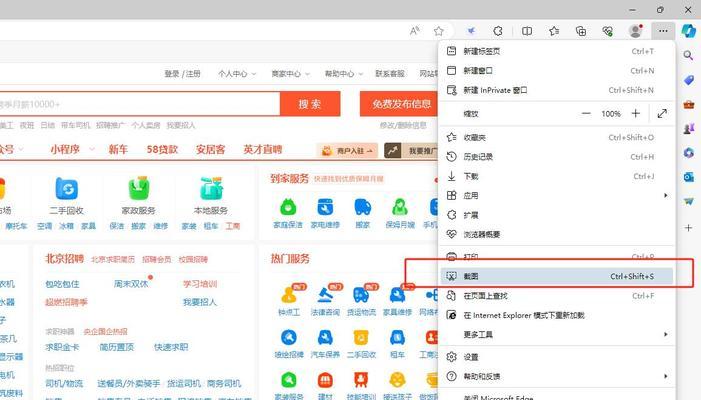
Task: Add page to favorites star icon
Action: [x=439, y=31]
